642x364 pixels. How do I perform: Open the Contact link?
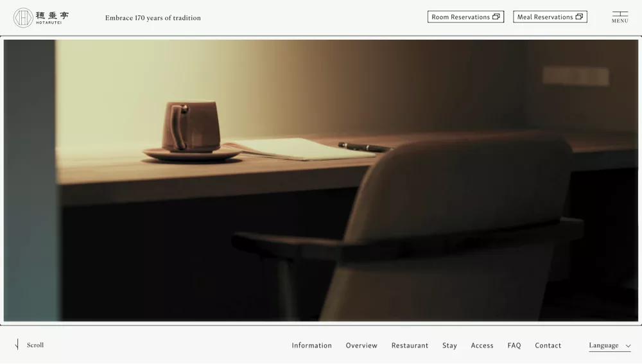pos(548,345)
